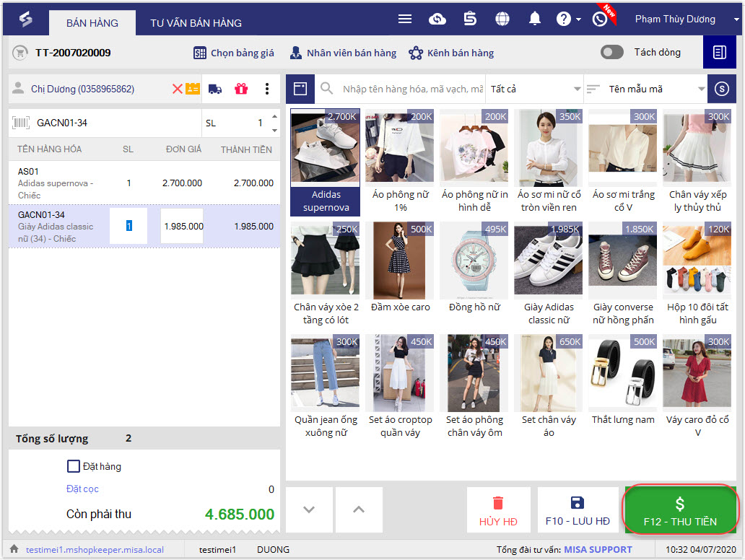Screen dimensions: 745x560
Task: Click the red gift promotion icon
Action: (241, 89)
